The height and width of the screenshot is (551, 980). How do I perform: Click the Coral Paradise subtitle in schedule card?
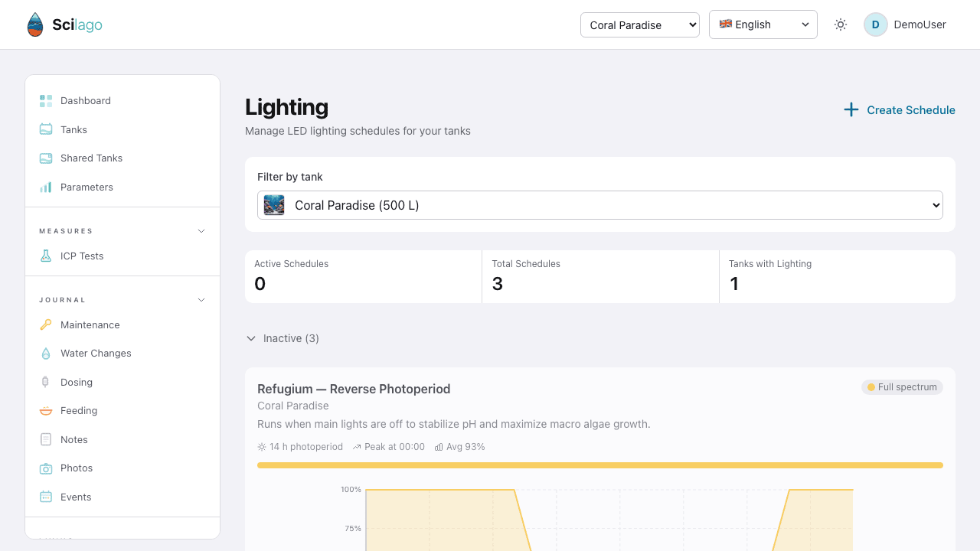click(x=293, y=406)
